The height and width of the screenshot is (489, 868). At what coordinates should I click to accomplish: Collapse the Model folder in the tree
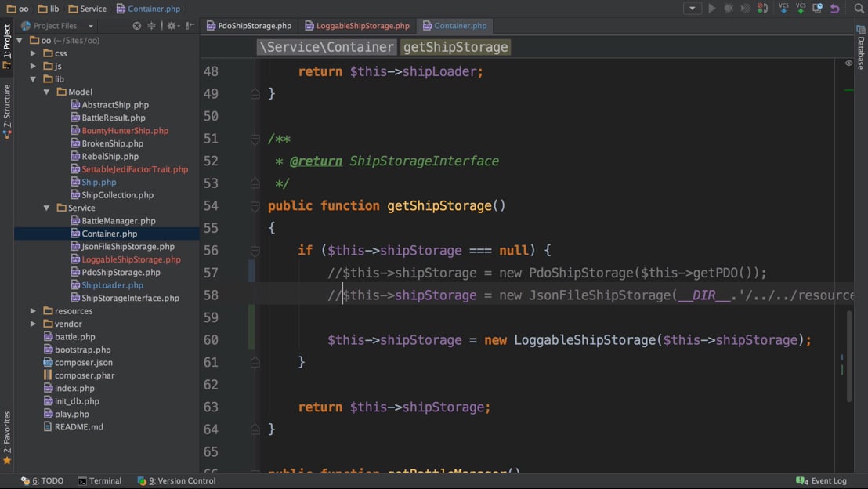[46, 92]
